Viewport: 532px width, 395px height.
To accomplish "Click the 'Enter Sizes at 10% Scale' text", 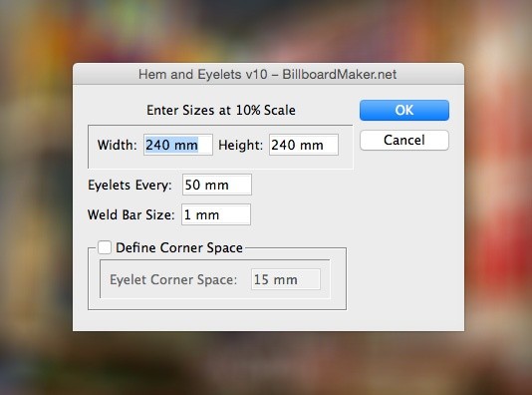I will click(x=221, y=110).
